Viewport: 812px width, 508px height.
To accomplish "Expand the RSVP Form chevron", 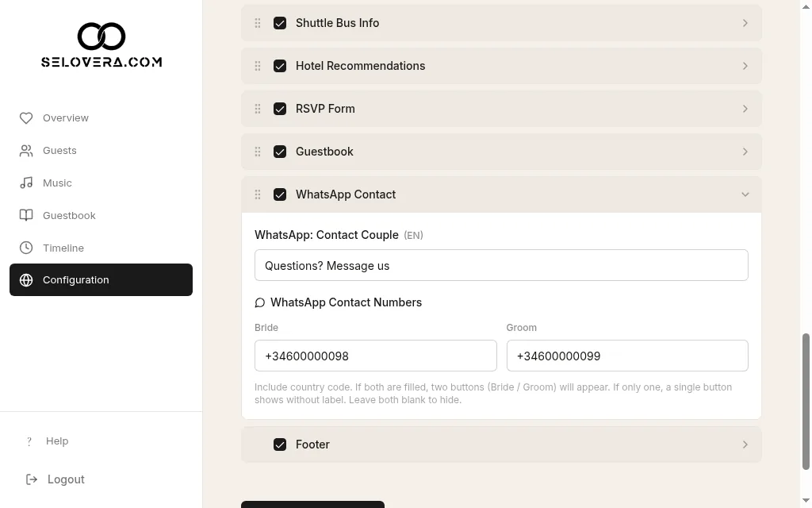I will point(745,109).
